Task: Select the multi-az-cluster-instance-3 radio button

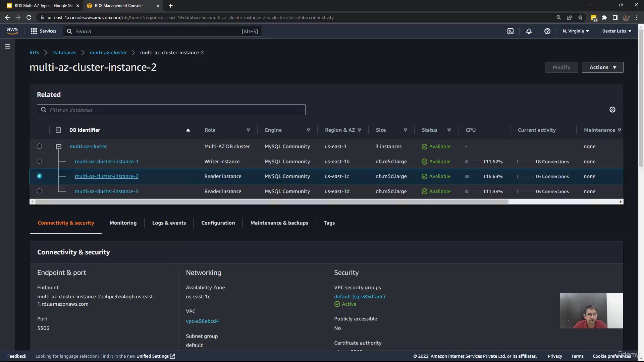Action: pos(39,191)
